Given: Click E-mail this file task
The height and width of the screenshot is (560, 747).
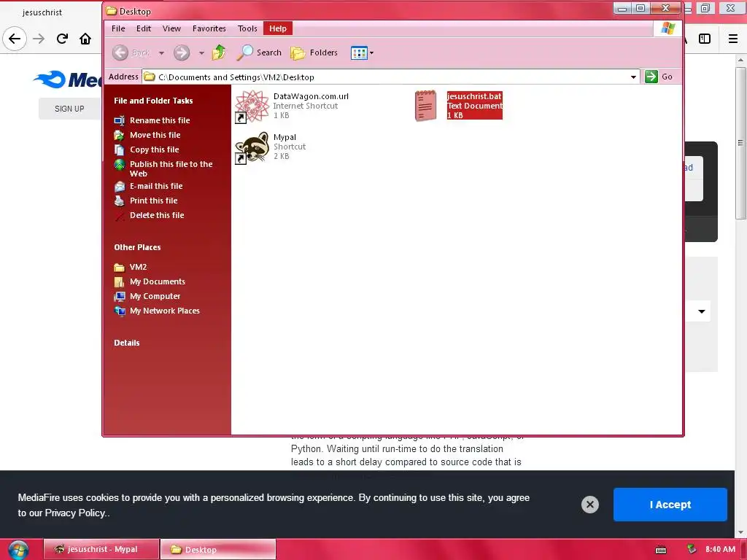Looking at the screenshot, I should tap(156, 186).
